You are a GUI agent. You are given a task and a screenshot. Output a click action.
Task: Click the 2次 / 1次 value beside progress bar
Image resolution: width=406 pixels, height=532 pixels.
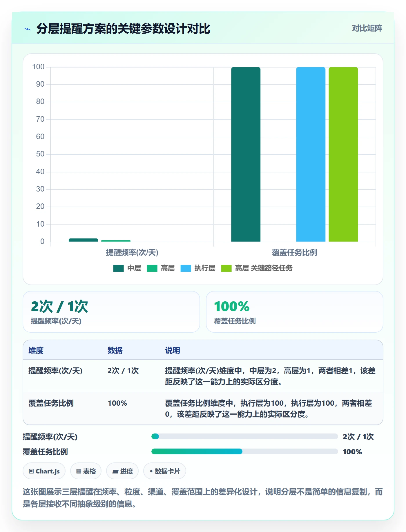click(x=358, y=437)
